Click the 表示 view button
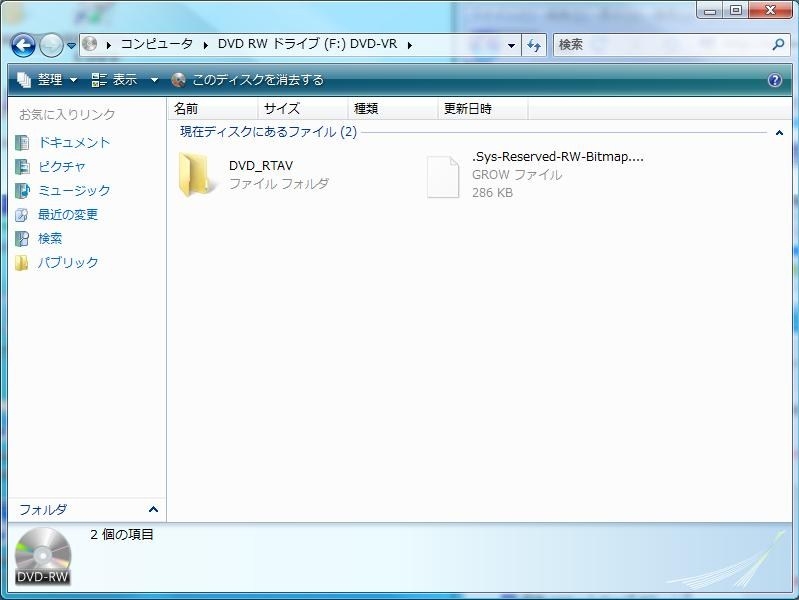Screen dimensions: 799x600 [115, 80]
